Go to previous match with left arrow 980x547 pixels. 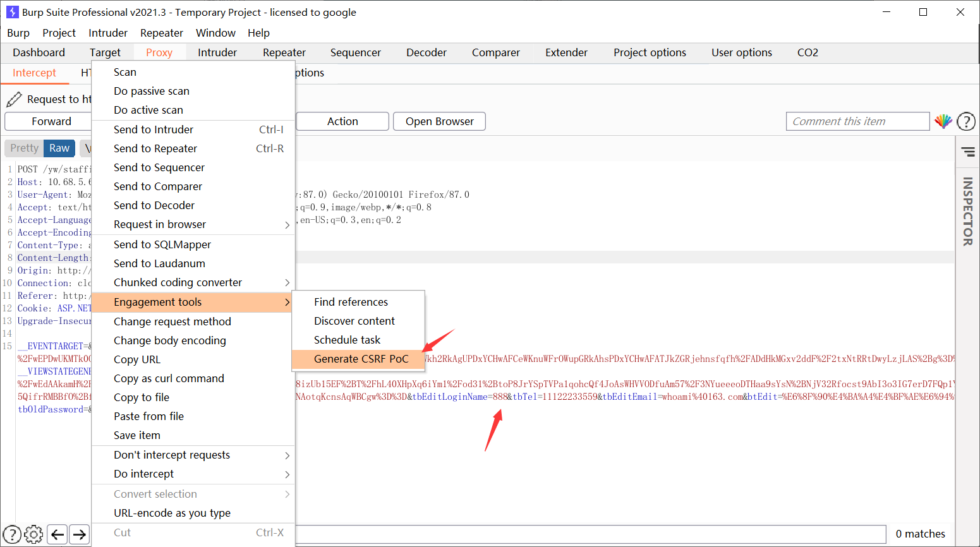click(x=57, y=534)
